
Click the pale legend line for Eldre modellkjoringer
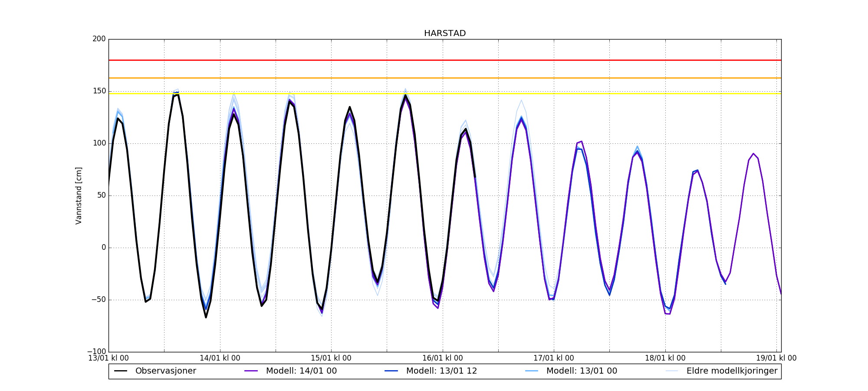(x=672, y=371)
